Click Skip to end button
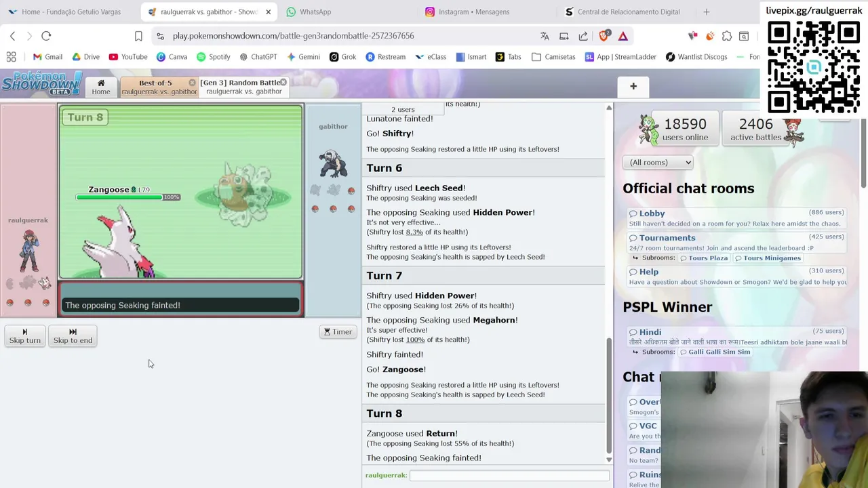The height and width of the screenshot is (488, 868). click(73, 336)
